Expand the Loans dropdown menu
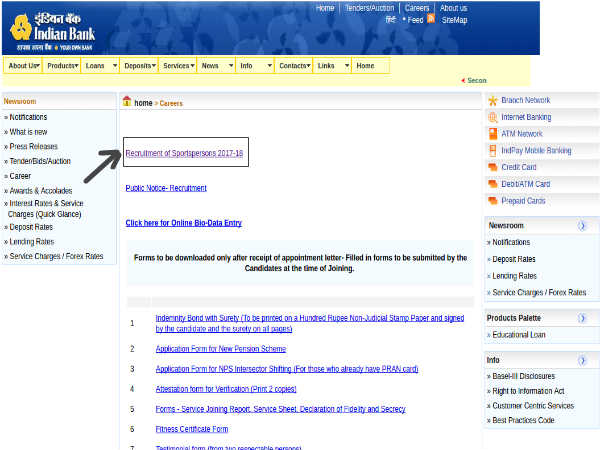This screenshot has width=600, height=450. pyautogui.click(x=101, y=66)
